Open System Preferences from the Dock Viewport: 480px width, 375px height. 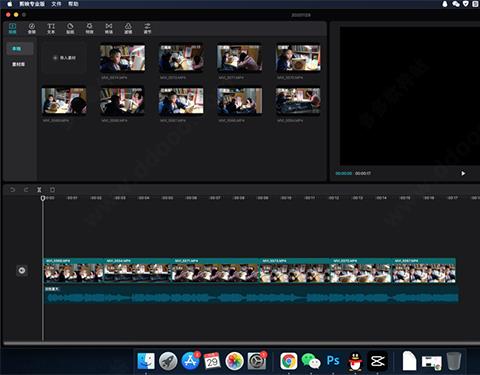click(x=257, y=361)
